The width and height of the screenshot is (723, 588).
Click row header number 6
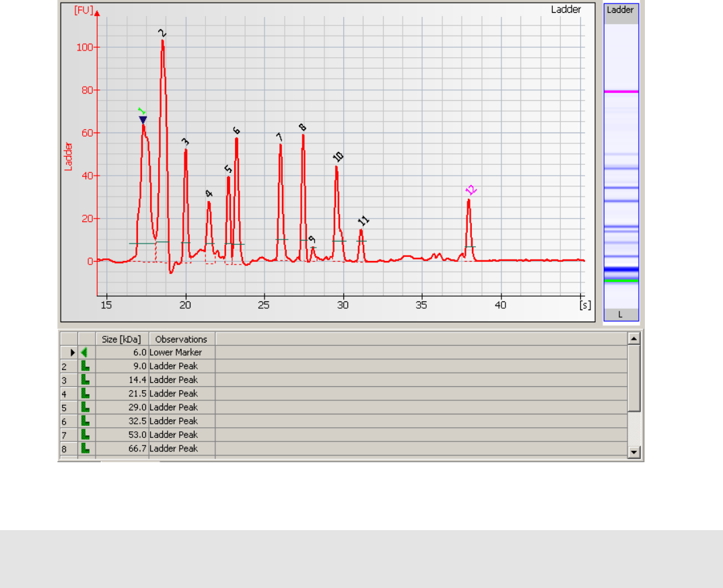click(x=69, y=422)
